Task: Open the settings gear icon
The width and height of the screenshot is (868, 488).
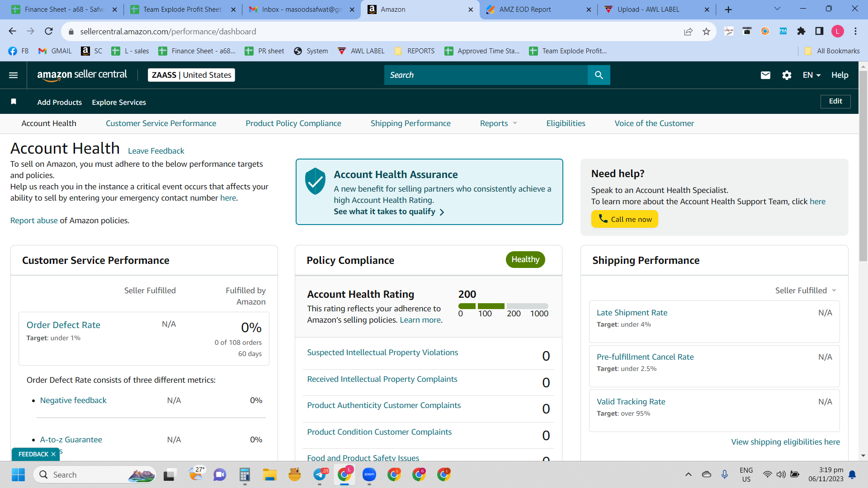Action: pos(787,75)
